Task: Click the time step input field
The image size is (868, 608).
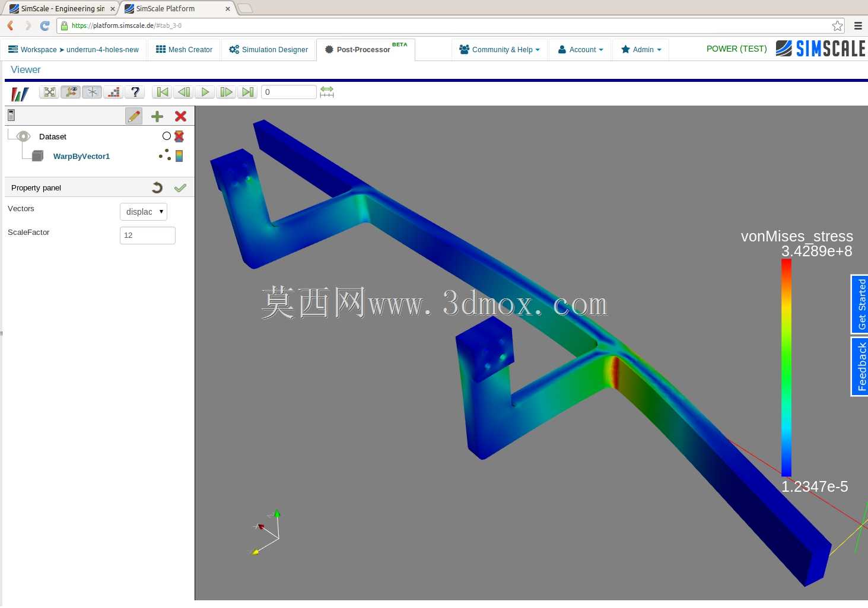Action: click(x=289, y=92)
